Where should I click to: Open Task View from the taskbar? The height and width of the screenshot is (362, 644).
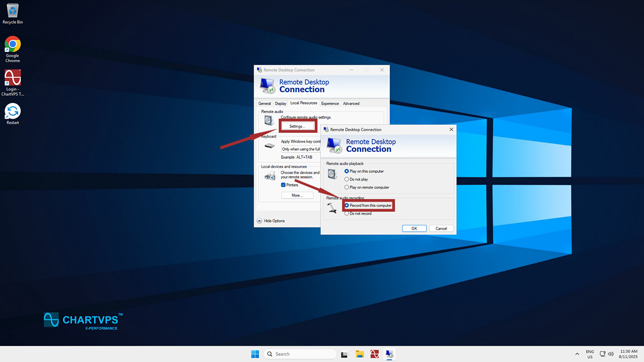click(x=345, y=354)
